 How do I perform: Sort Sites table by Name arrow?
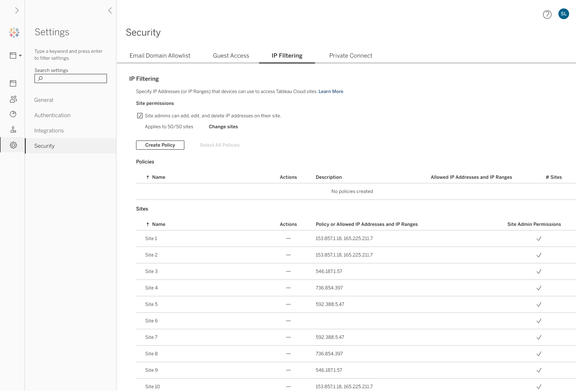(148, 224)
